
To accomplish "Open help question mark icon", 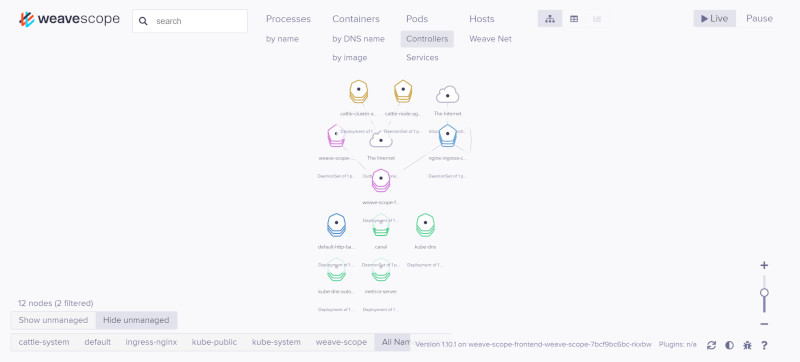I will pyautogui.click(x=764, y=345).
